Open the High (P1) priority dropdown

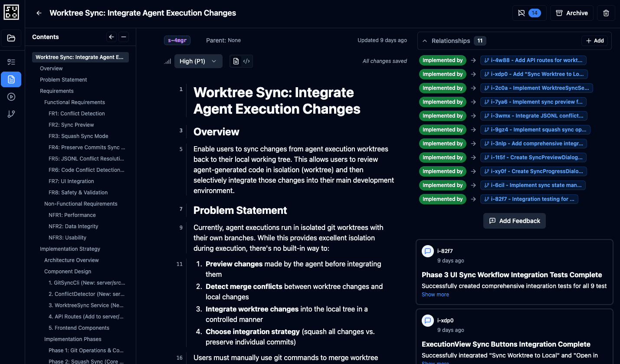click(198, 61)
